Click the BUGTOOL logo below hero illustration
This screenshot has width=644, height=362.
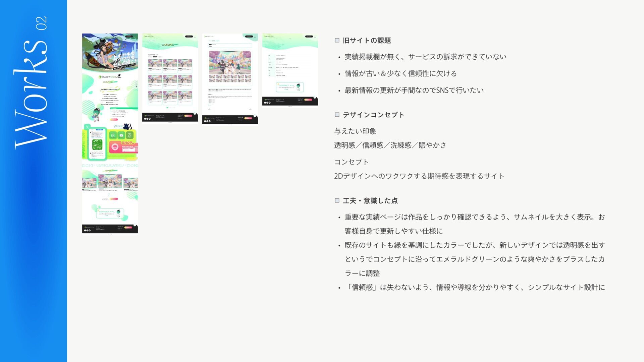pyautogui.click(x=109, y=77)
